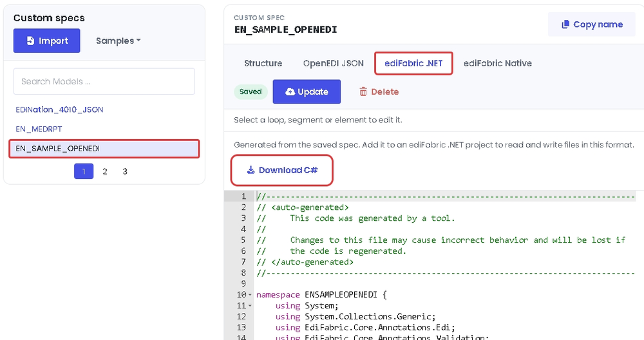The height and width of the screenshot is (340, 644).
Task: Open the Samples dropdown
Action: coord(118,41)
